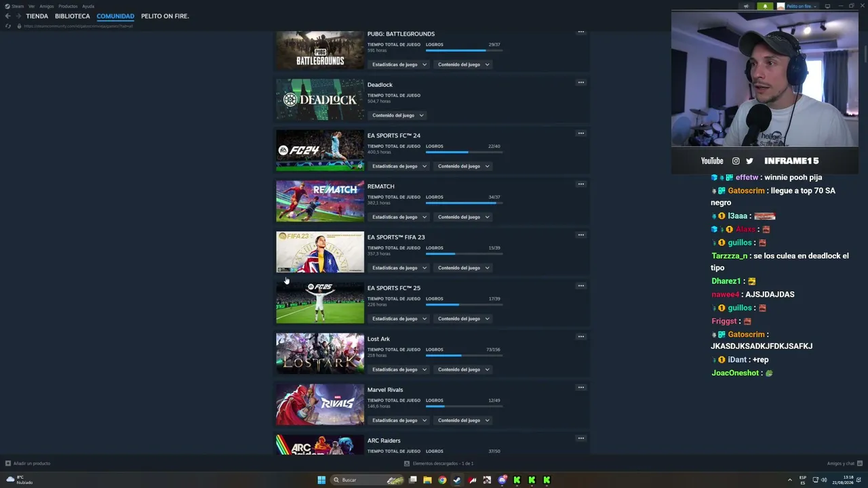
Task: Click the Deadlock game thumbnail
Action: pyautogui.click(x=320, y=100)
